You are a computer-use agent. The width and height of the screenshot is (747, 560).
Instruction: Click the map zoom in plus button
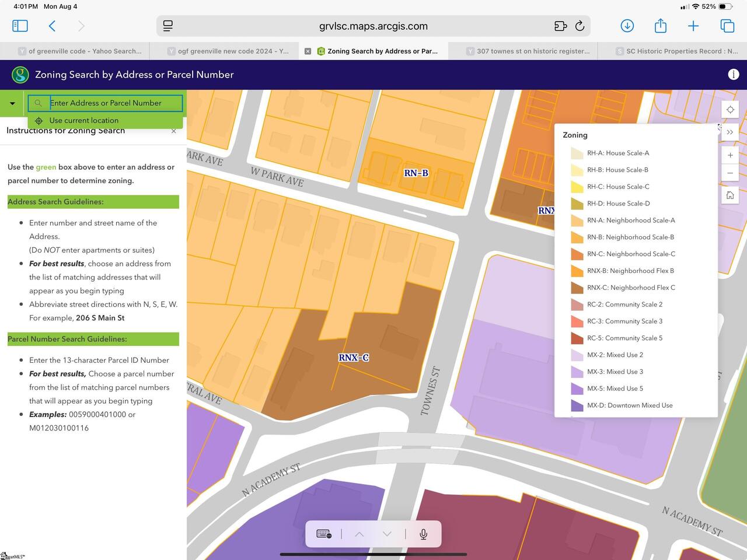pyautogui.click(x=730, y=155)
